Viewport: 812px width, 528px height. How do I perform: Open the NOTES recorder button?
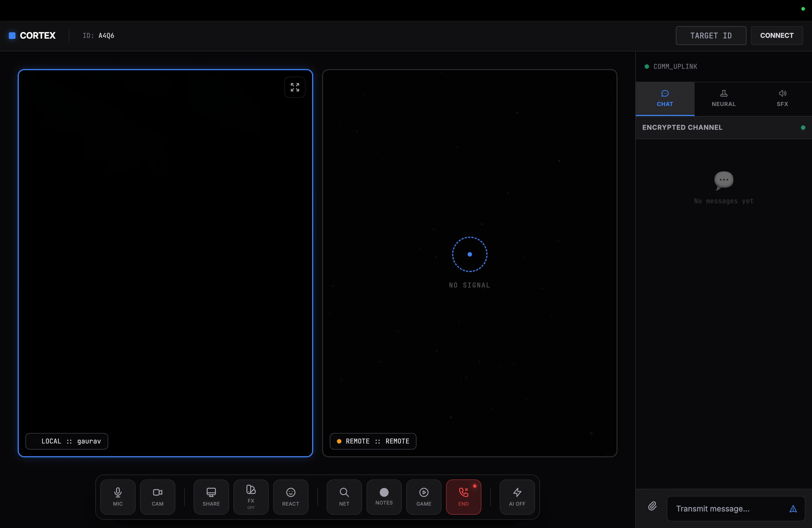[x=384, y=497]
